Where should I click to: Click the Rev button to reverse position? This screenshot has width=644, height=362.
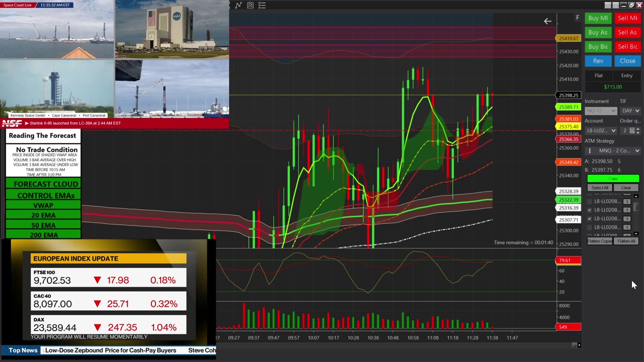pos(598,61)
